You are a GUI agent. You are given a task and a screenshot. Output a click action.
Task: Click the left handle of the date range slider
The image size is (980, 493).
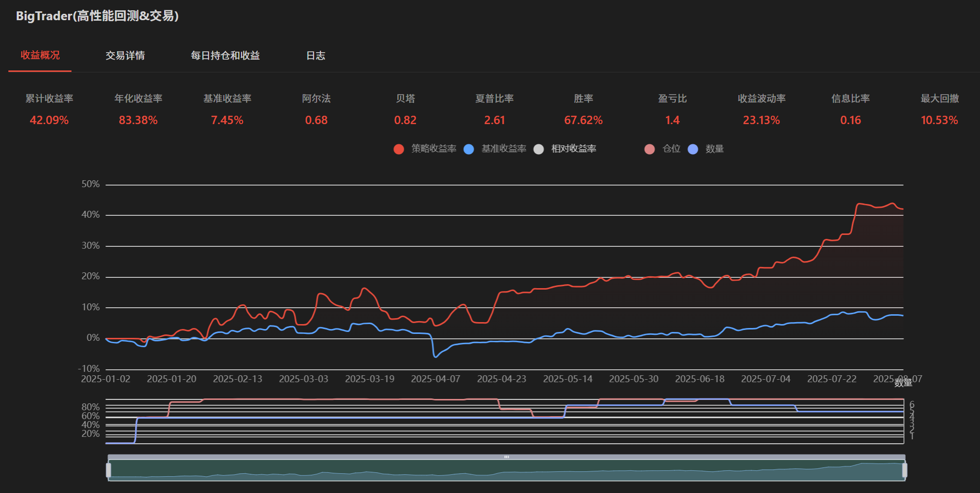[x=108, y=470]
